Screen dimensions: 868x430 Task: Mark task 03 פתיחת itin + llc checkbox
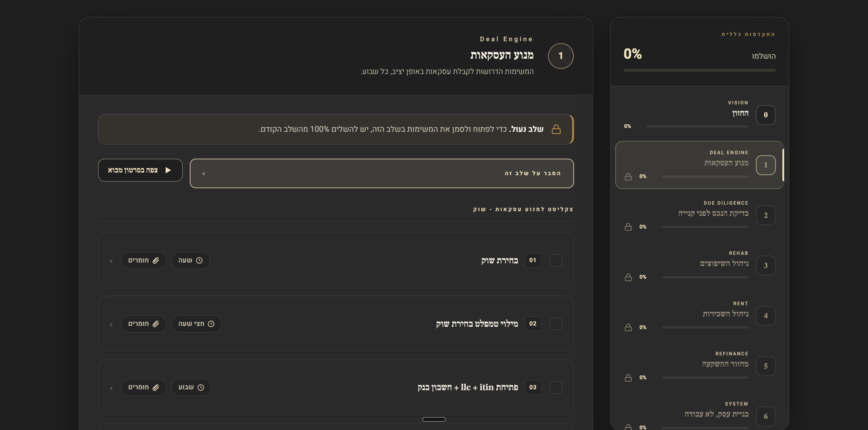556,387
